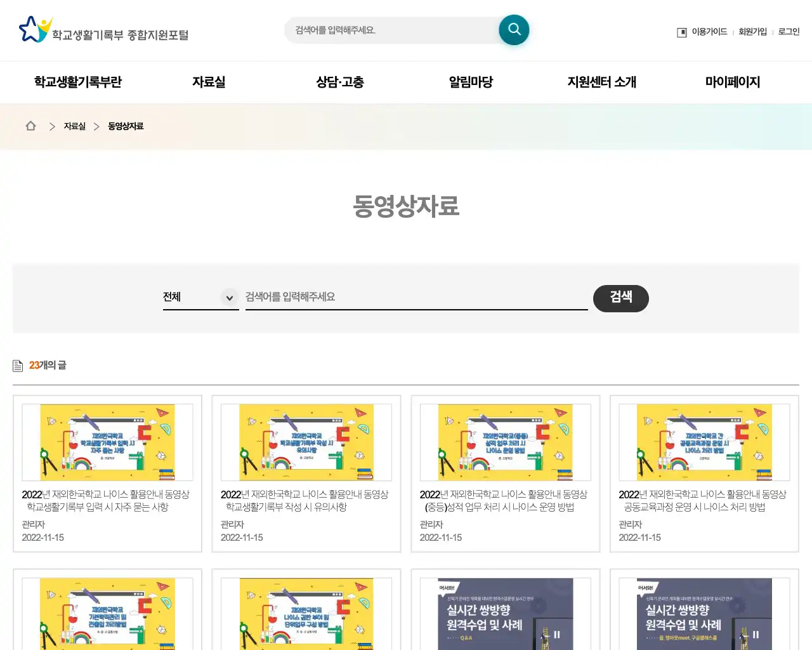Expand the 전체 search category dropdown

(200, 297)
